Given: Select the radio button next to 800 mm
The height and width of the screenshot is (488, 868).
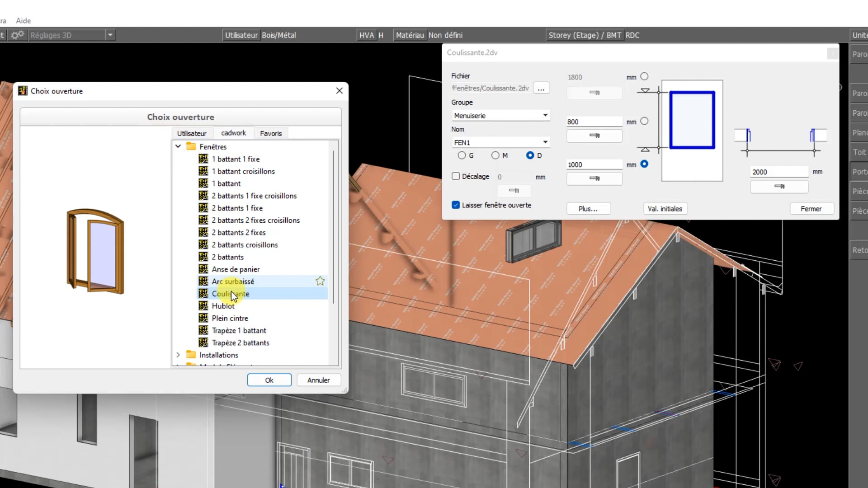Looking at the screenshot, I should coord(644,121).
